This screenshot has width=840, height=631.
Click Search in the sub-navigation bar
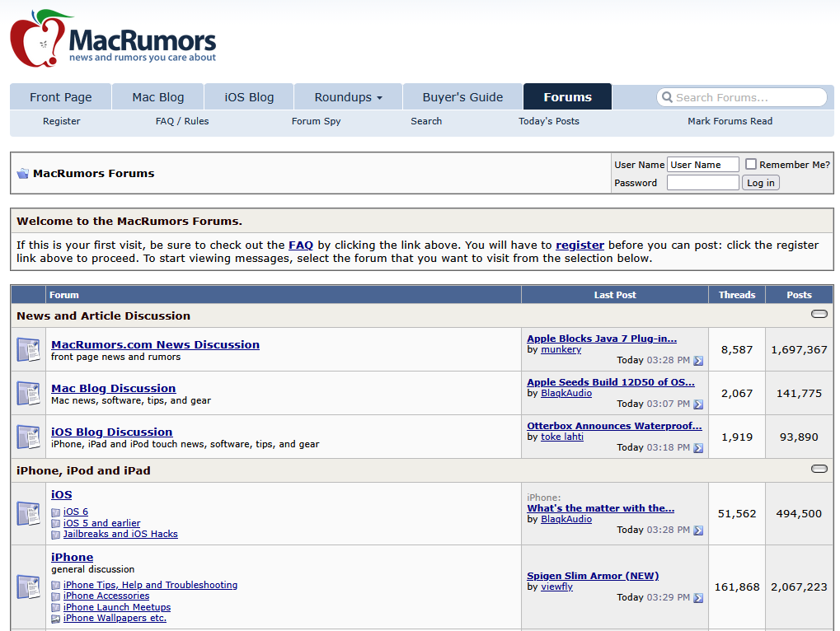click(x=426, y=121)
